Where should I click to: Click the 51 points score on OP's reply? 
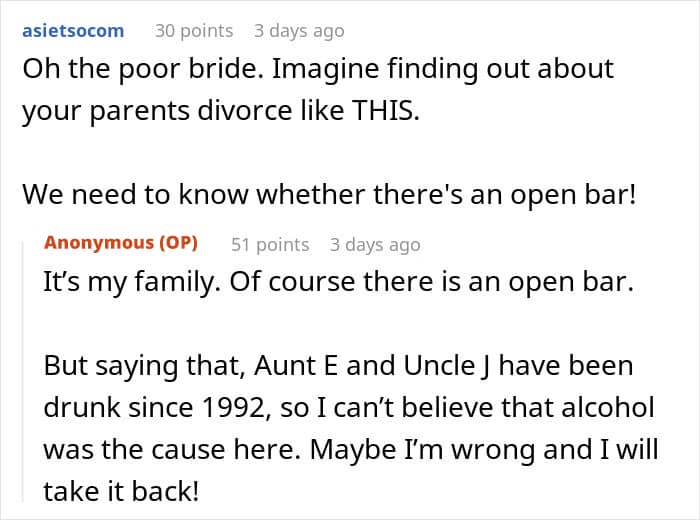pos(270,245)
